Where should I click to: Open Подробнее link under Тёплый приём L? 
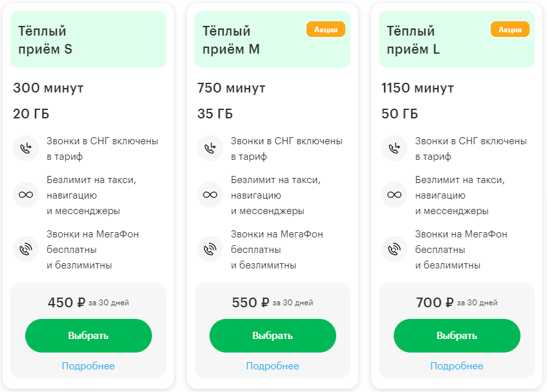[x=456, y=366]
